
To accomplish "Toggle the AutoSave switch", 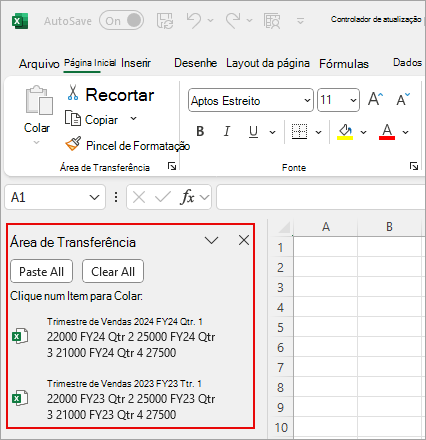I will coord(121,20).
